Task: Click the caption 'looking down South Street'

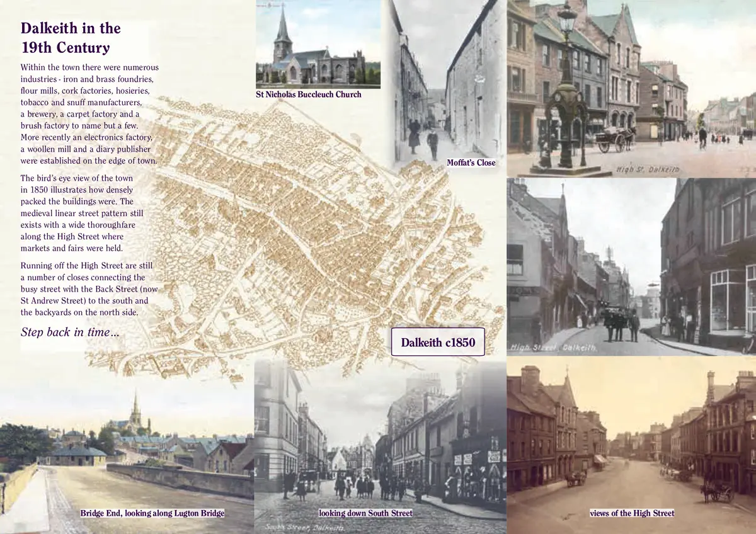Action: 365,513
